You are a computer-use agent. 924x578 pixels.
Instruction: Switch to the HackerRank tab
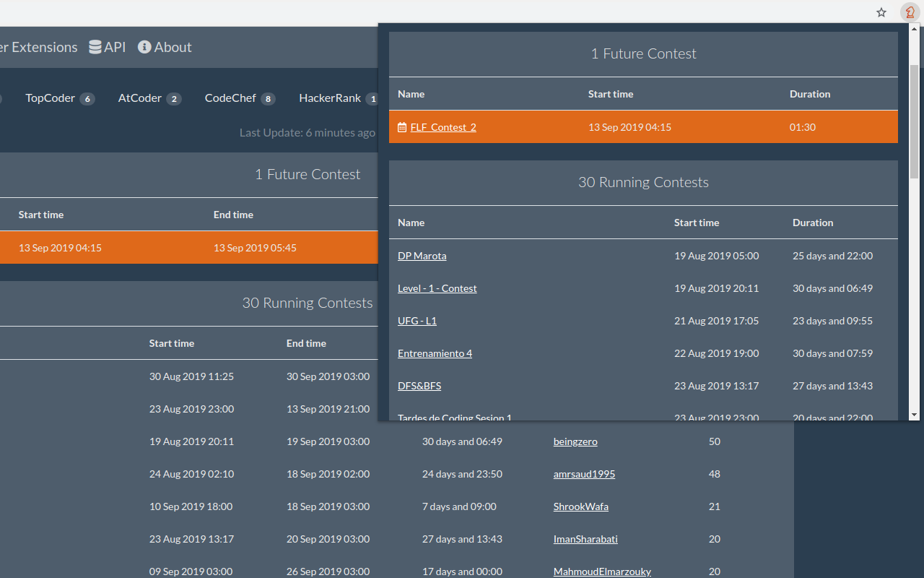tap(339, 98)
